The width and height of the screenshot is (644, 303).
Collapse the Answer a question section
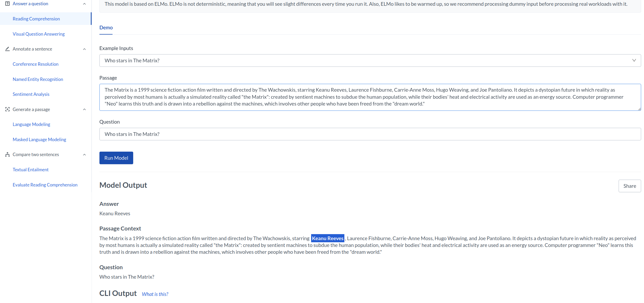point(84,4)
